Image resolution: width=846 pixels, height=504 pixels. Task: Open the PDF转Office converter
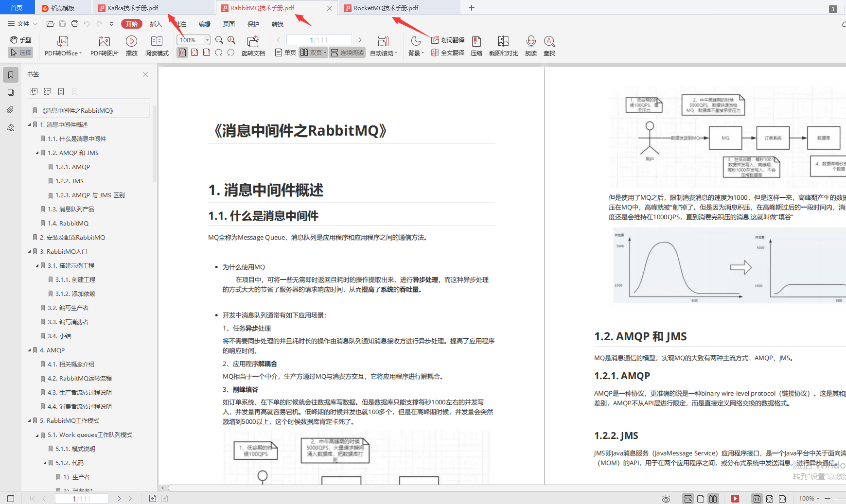click(x=63, y=46)
